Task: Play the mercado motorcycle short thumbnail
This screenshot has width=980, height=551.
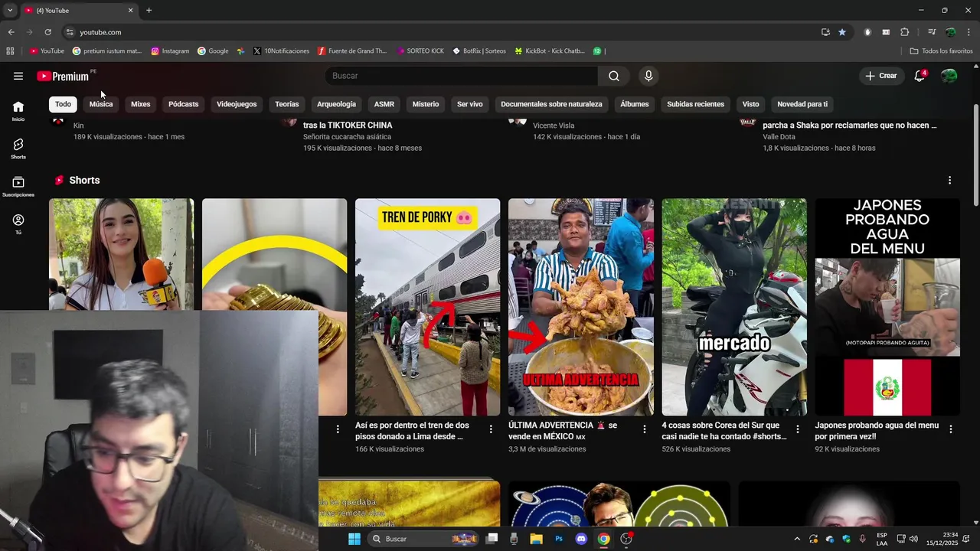Action: pyautogui.click(x=734, y=307)
